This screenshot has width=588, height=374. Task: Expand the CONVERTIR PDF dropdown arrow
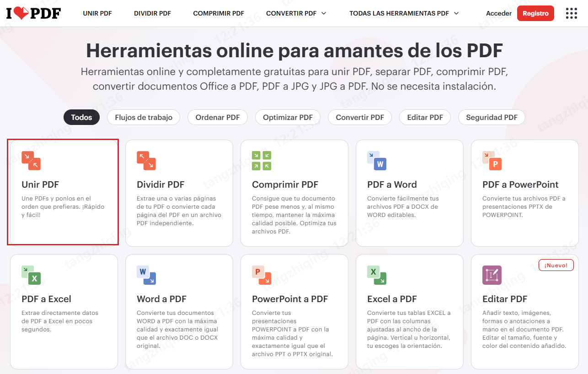click(324, 13)
